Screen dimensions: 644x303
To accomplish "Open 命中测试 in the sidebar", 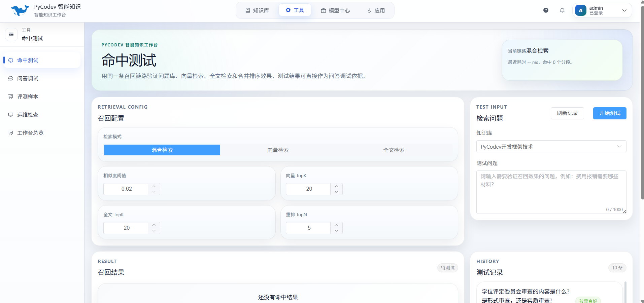I will click(42, 60).
